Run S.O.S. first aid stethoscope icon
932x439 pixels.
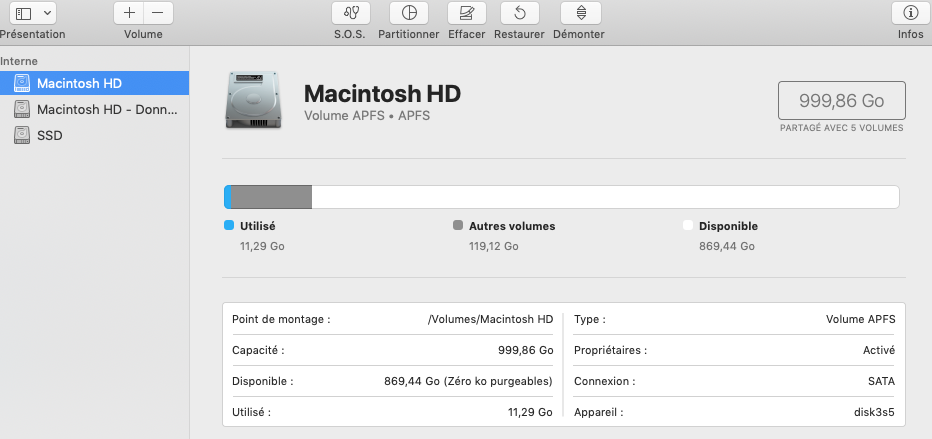click(350, 12)
